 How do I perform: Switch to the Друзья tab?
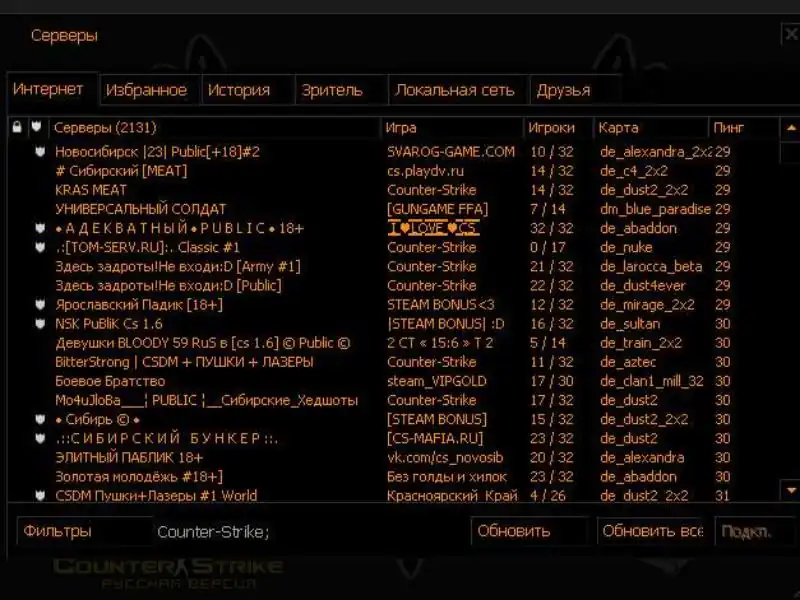click(575, 90)
